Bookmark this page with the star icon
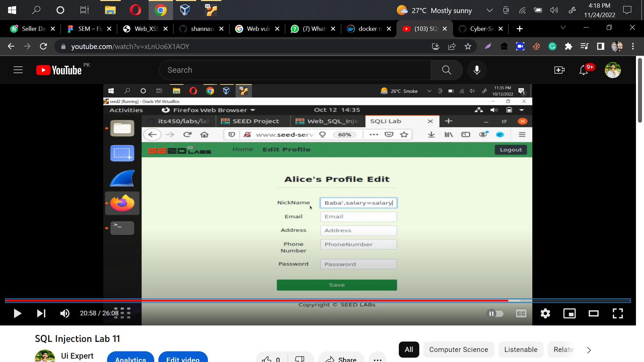The image size is (644, 362). (x=468, y=46)
